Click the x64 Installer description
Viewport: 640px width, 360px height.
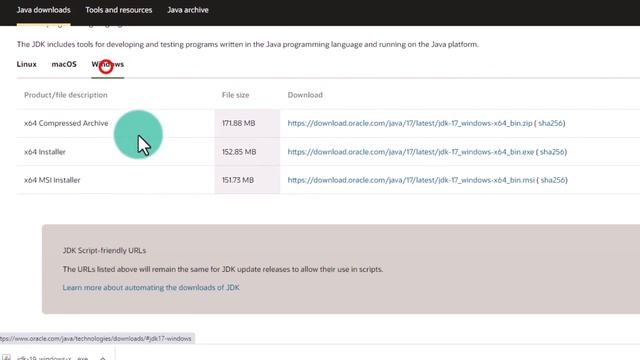tap(45, 151)
